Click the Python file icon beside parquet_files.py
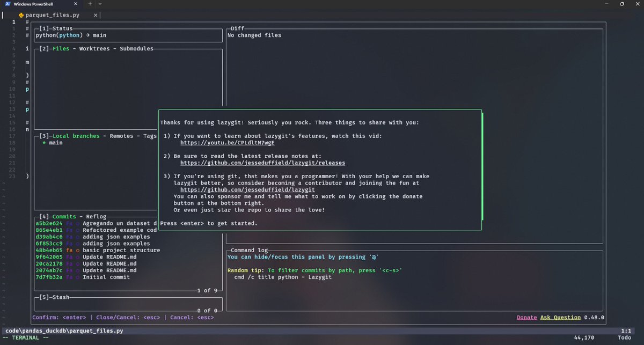 [x=20, y=16]
